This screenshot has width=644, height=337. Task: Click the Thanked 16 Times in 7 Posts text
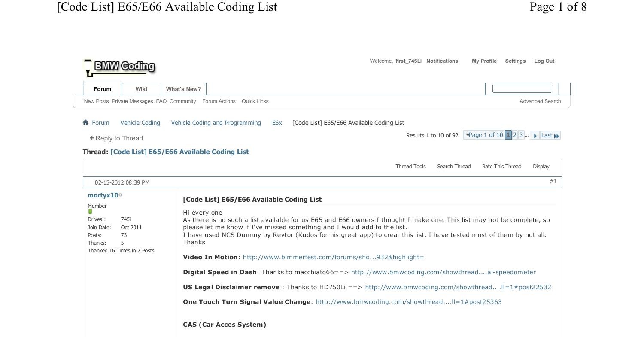(x=121, y=251)
